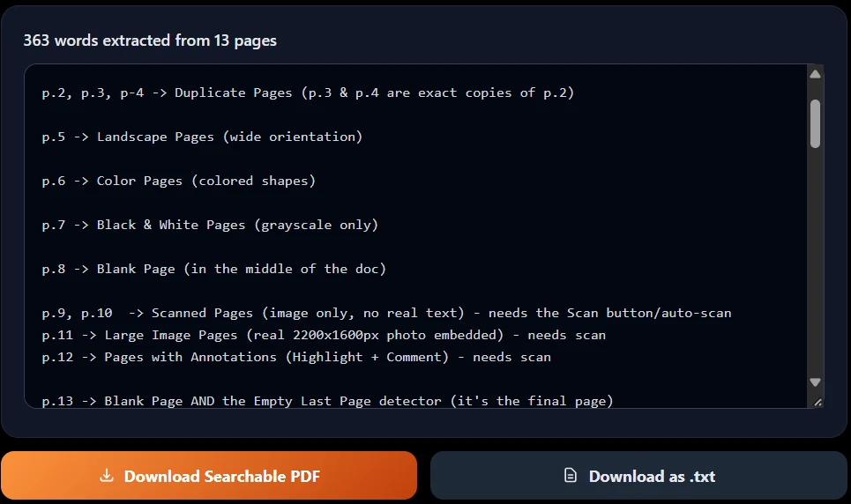Click the vertical scrollbar thumb of extracted text
The width and height of the screenshot is (851, 504).
[815, 123]
